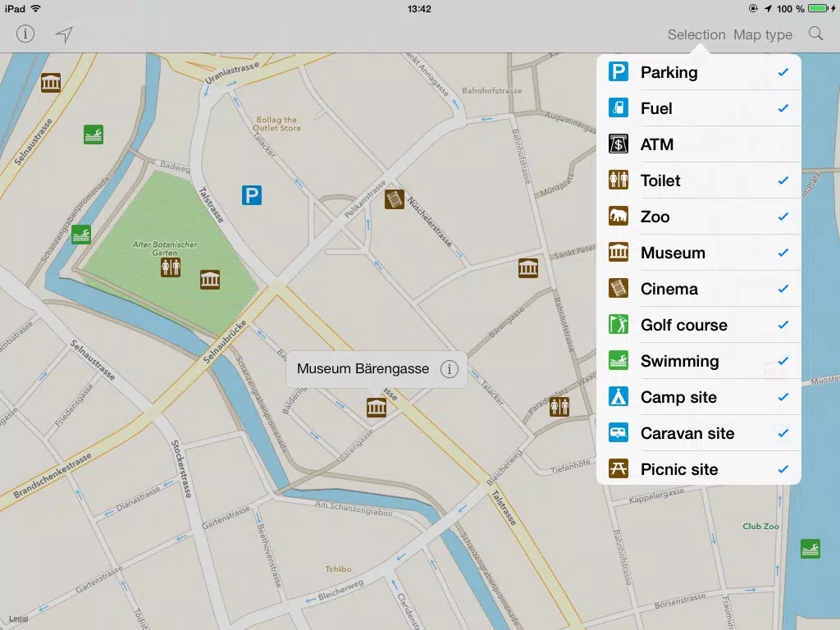Close the Selection dropdown in toolbar
The height and width of the screenshot is (630, 840).
(x=696, y=34)
